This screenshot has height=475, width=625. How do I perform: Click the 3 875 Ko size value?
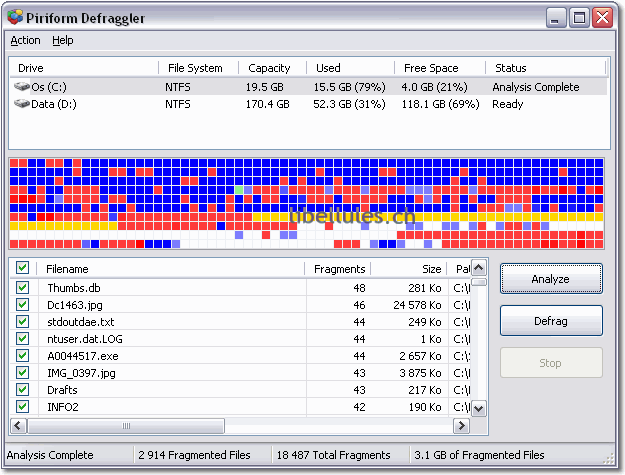(x=420, y=373)
